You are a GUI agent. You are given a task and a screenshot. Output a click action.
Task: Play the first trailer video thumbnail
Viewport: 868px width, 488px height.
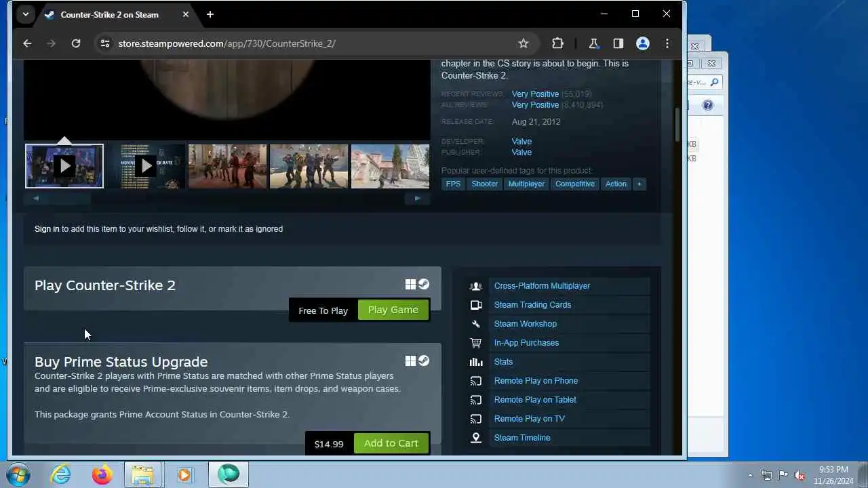(x=64, y=165)
